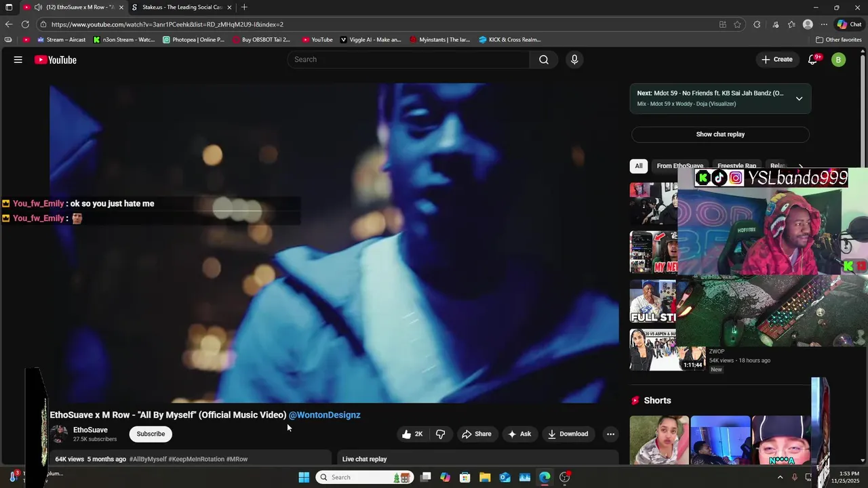Viewport: 868px width, 488px height.
Task: Go back with the browser arrow
Action: click(x=9, y=24)
